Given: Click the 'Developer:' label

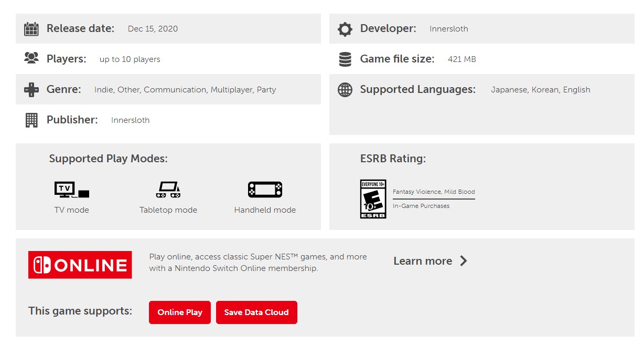Looking at the screenshot, I should click(388, 28).
